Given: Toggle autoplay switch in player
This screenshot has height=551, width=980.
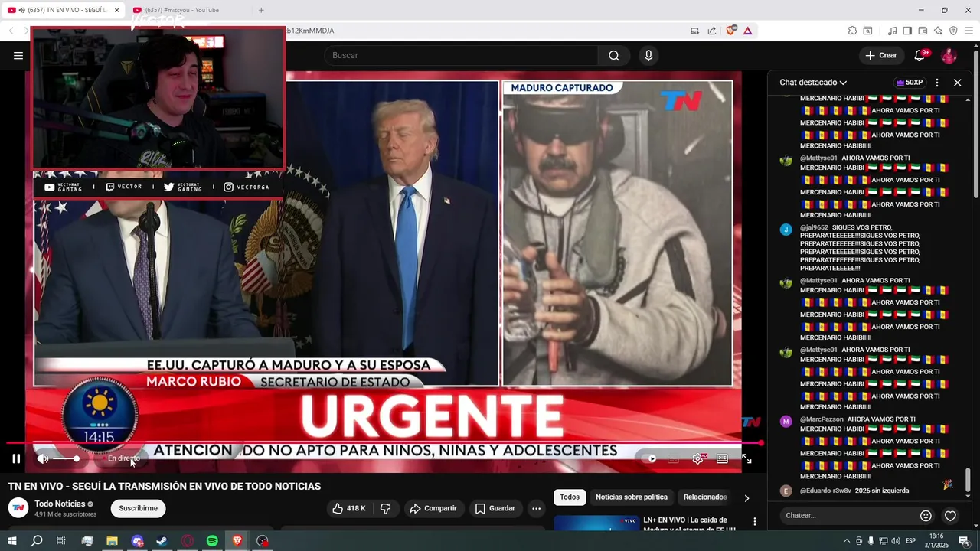Looking at the screenshot, I should click(x=649, y=458).
